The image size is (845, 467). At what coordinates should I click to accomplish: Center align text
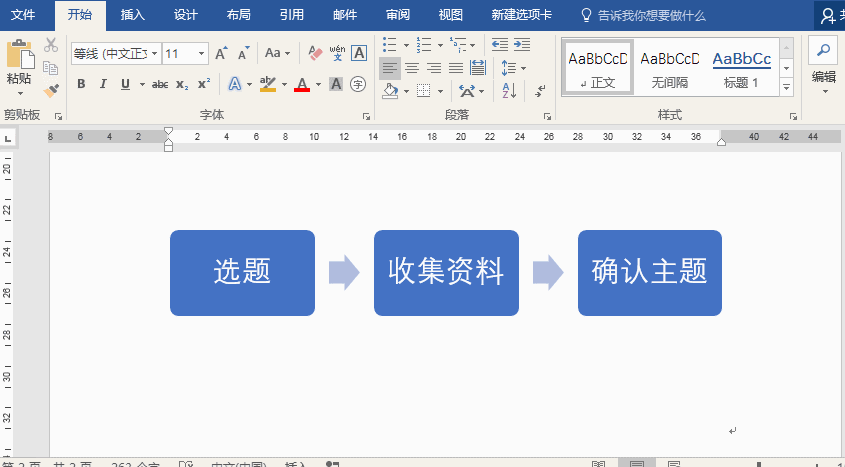coord(412,68)
